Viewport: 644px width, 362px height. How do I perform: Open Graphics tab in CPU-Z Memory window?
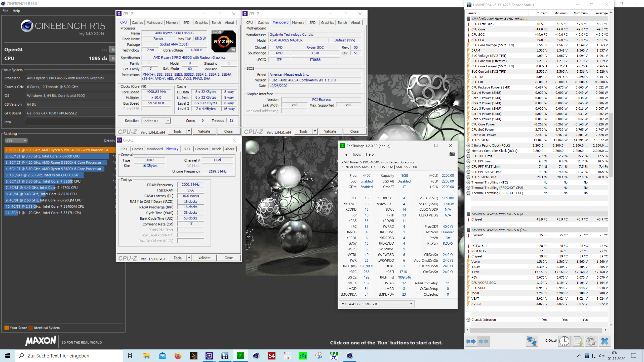point(202,149)
